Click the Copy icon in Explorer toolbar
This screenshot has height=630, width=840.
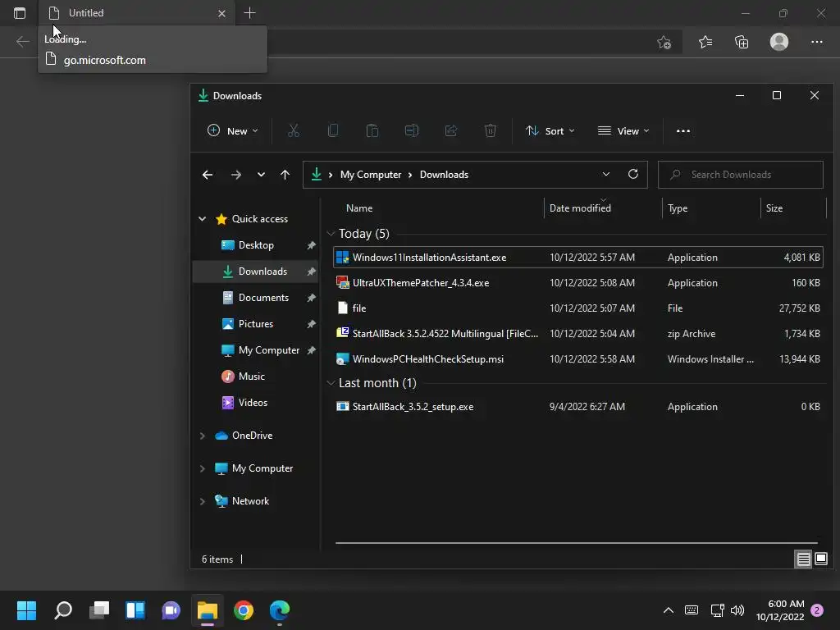333,130
